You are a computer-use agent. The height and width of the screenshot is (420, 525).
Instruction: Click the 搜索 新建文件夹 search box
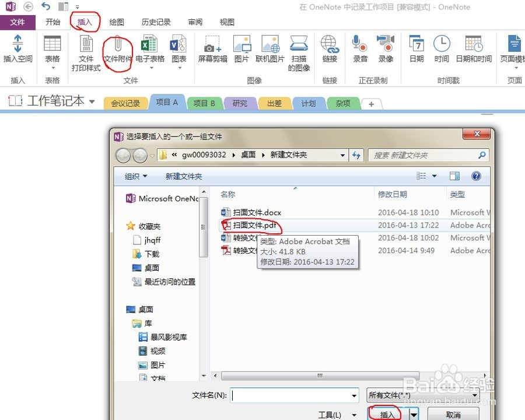click(x=429, y=155)
